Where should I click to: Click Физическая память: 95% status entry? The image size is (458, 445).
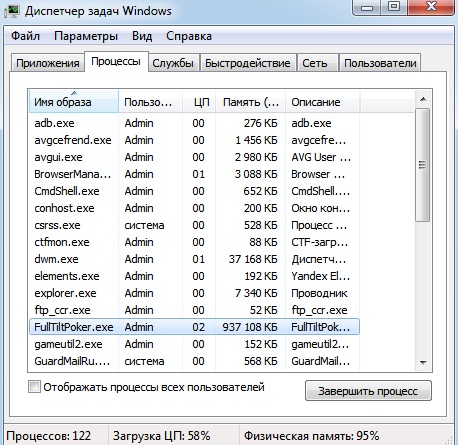(x=312, y=436)
